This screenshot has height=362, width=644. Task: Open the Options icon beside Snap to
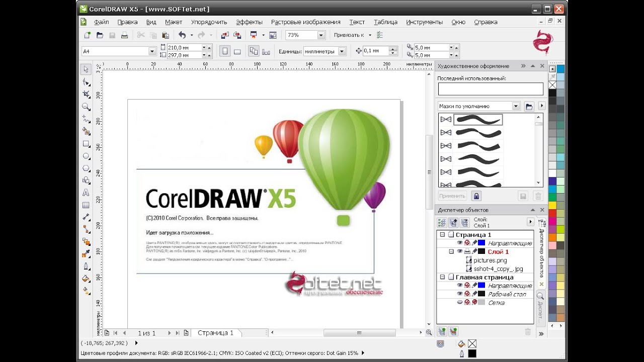(380, 35)
